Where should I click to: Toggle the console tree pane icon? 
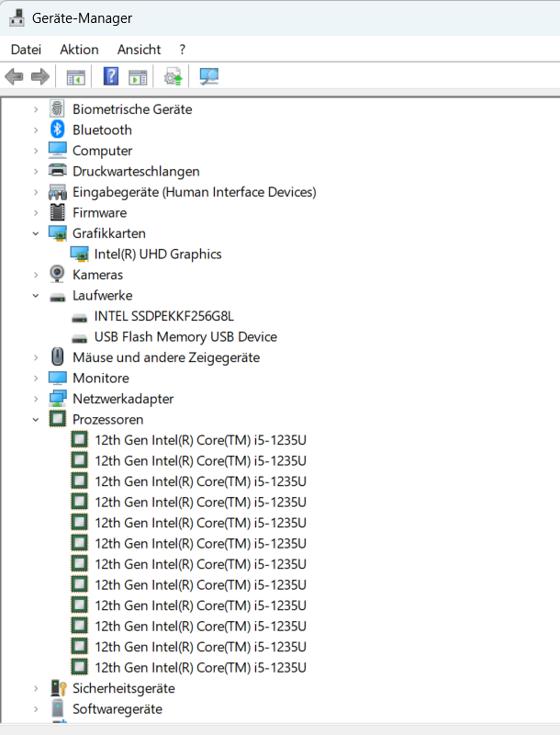coord(76,77)
